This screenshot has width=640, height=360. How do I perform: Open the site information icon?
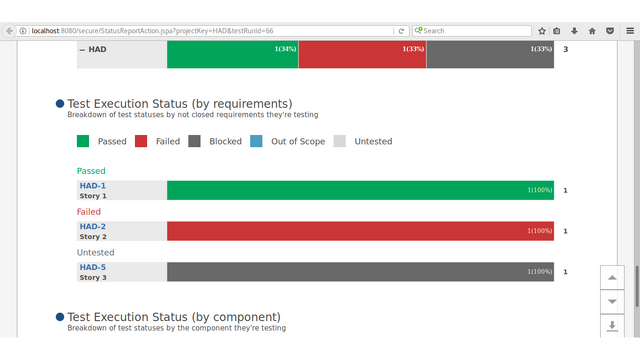(x=23, y=31)
